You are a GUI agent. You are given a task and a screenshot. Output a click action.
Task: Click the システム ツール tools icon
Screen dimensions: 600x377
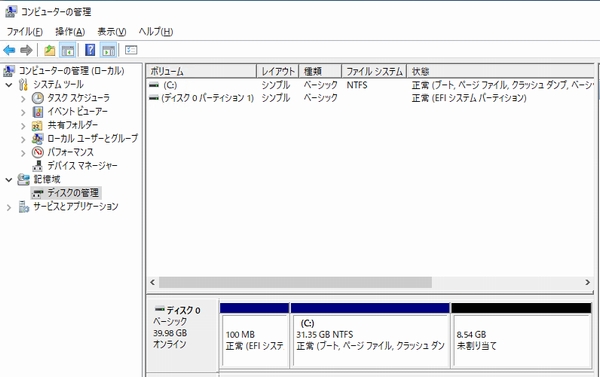pos(23,85)
